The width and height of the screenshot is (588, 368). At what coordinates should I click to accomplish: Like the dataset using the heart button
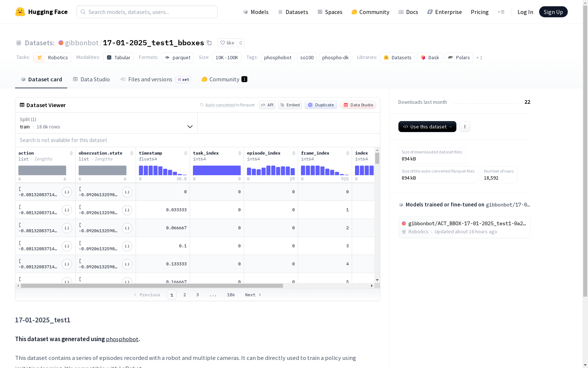[227, 43]
